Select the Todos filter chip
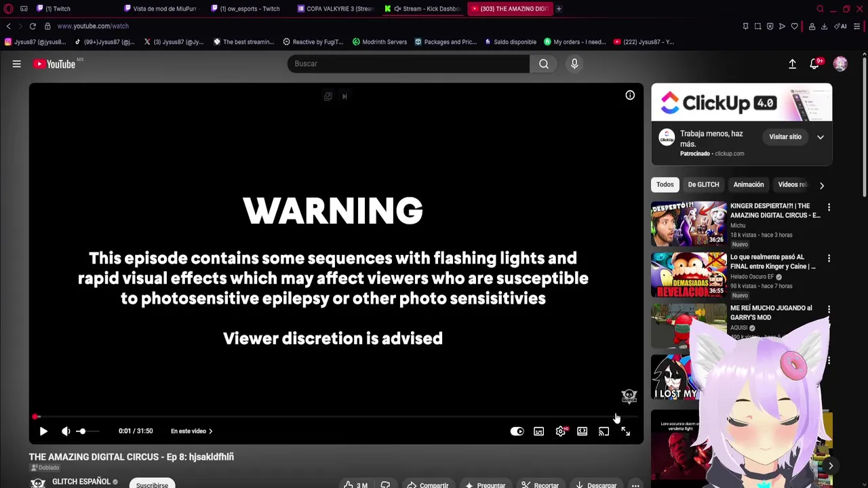Viewport: 868px width, 488px height. click(x=665, y=184)
